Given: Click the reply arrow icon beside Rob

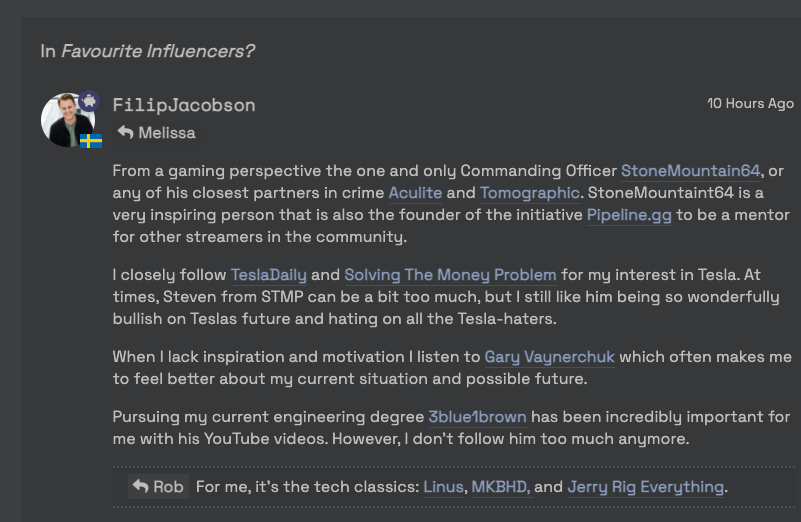Looking at the screenshot, I should point(140,487).
